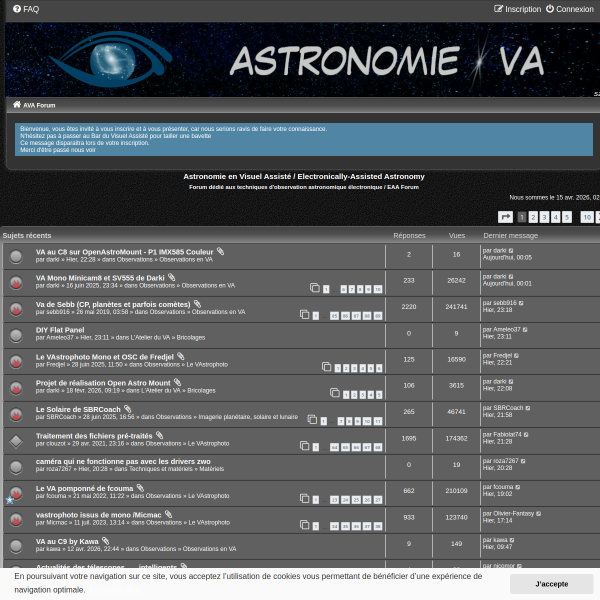The image size is (600, 600).
Task: Click paperclip beside Le VA pomponné de fcouma
Action: pos(140,488)
